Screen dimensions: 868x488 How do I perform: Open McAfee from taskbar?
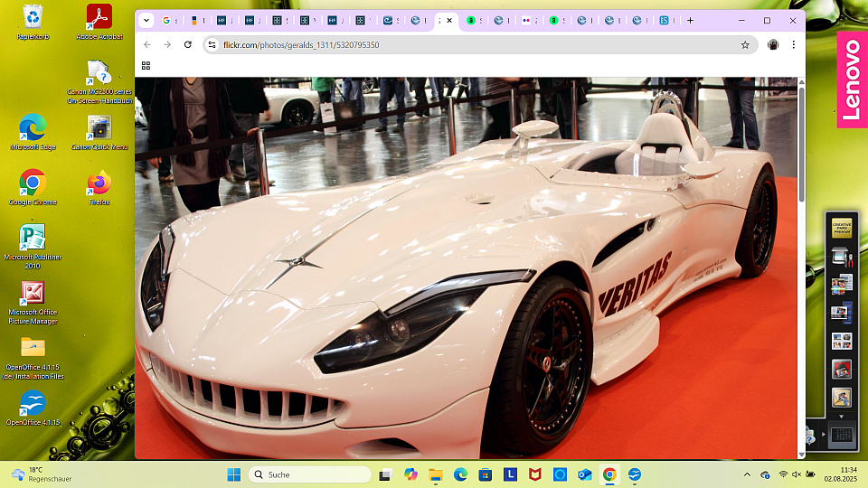click(x=534, y=474)
